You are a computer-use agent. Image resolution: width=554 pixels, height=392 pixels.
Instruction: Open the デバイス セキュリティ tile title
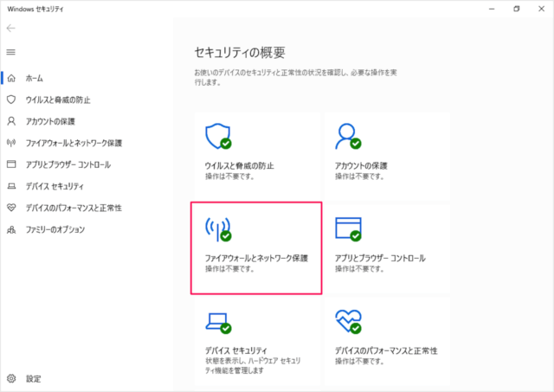(236, 350)
